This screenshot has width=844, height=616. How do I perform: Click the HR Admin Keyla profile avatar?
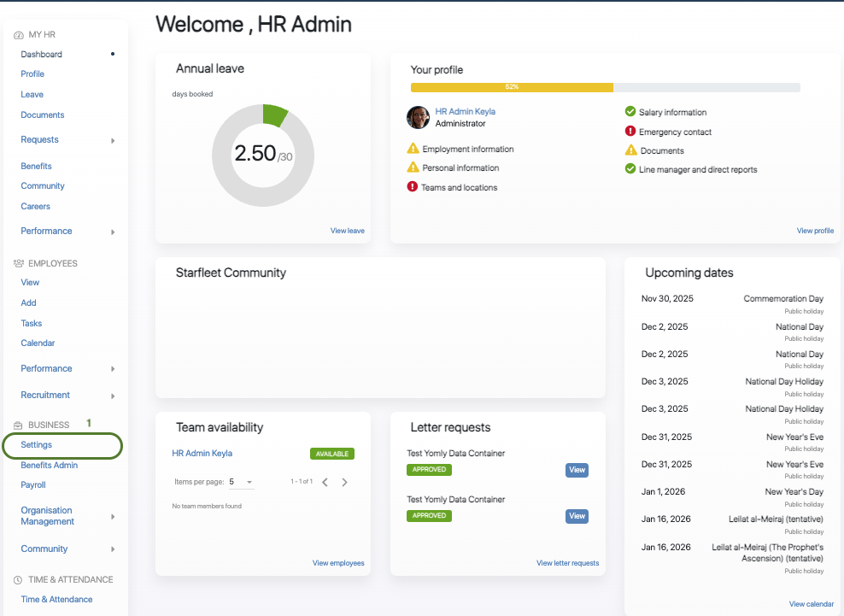(418, 117)
